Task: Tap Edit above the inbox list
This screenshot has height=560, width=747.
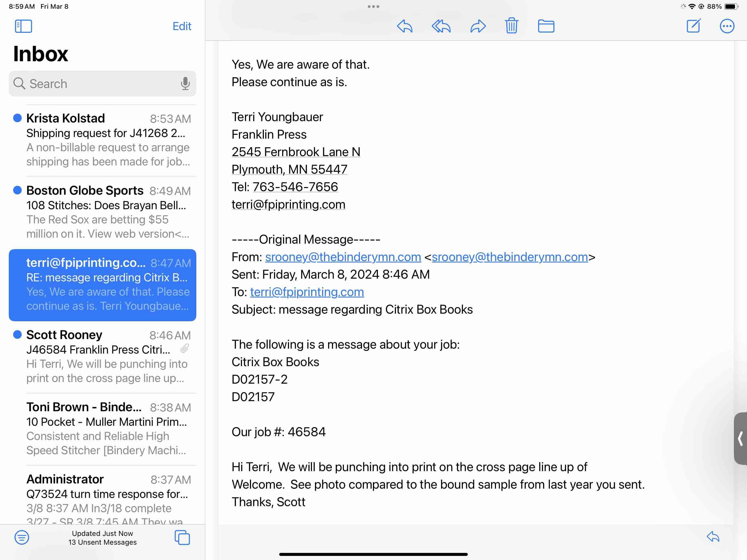Action: (x=182, y=26)
